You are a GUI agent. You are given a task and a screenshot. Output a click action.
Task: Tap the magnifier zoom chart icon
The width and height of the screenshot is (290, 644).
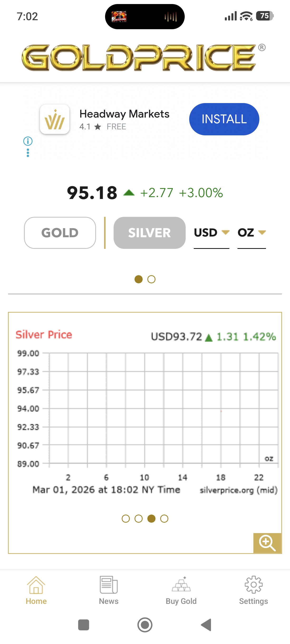click(x=267, y=543)
